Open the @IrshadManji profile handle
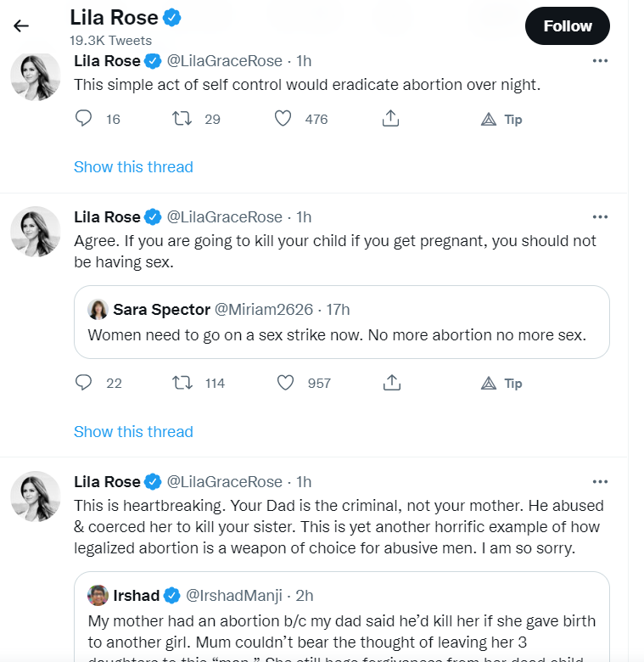This screenshot has width=644, height=662. click(x=234, y=595)
